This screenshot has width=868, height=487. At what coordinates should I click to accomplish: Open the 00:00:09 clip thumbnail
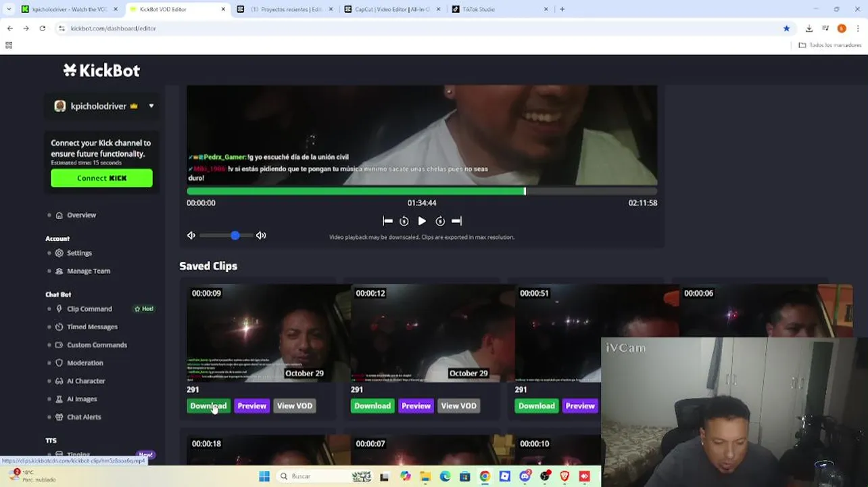(x=268, y=333)
